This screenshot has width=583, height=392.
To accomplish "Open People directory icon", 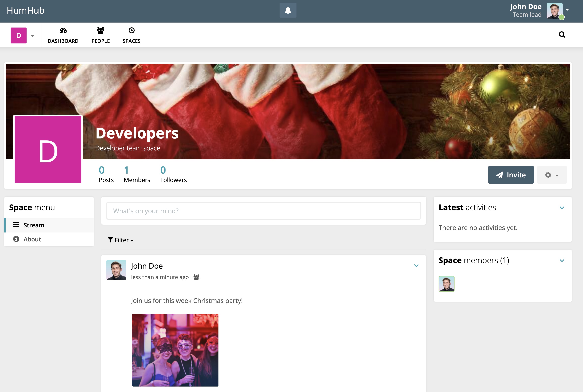I will pos(100,31).
